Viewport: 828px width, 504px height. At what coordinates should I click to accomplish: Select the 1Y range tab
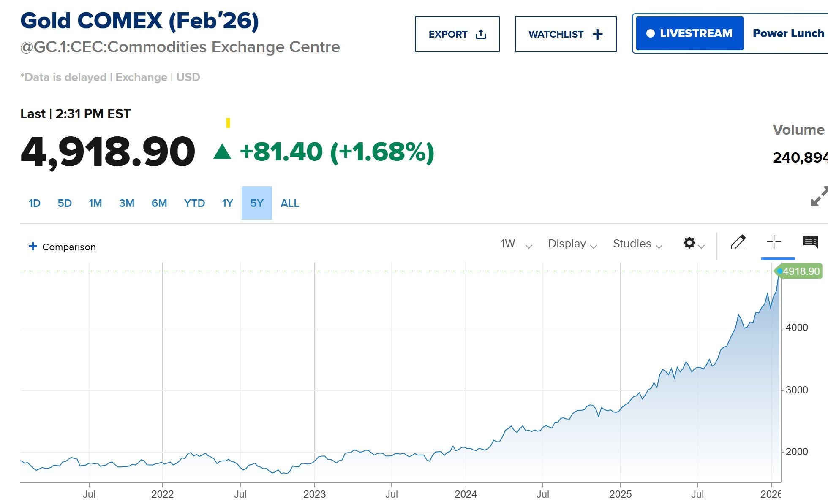(227, 203)
